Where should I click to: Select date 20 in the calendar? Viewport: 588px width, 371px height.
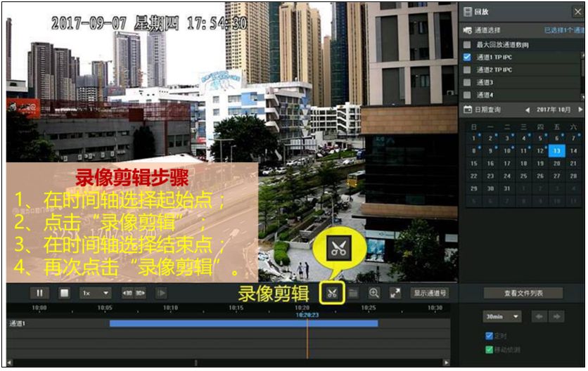pos(557,164)
